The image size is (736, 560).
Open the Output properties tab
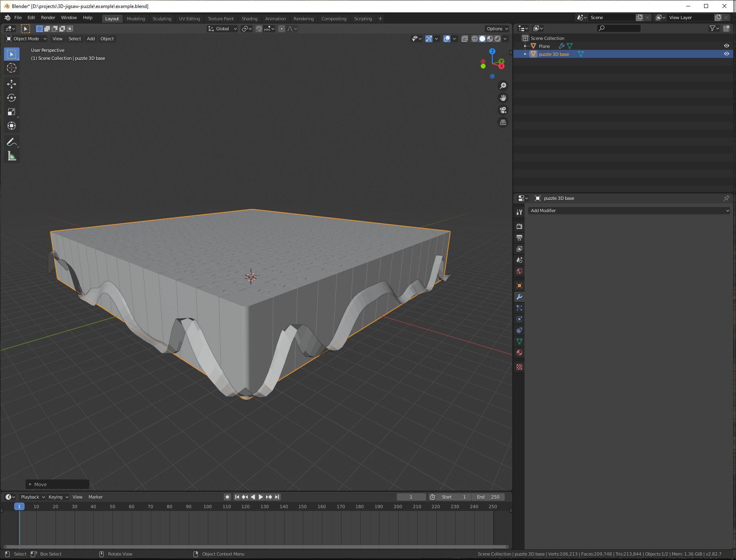(519, 238)
